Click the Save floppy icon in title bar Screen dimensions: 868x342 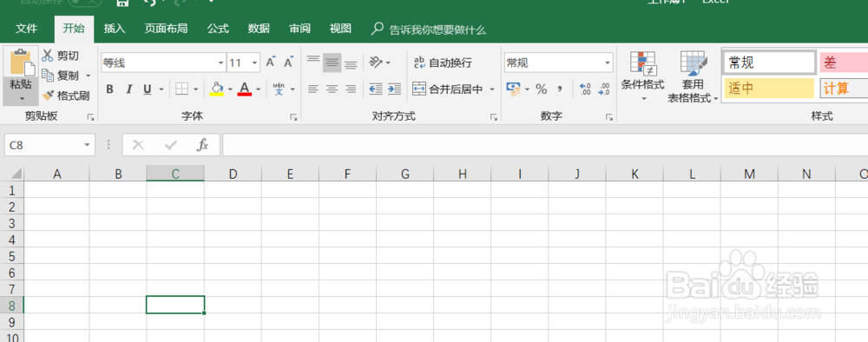(123, 3)
